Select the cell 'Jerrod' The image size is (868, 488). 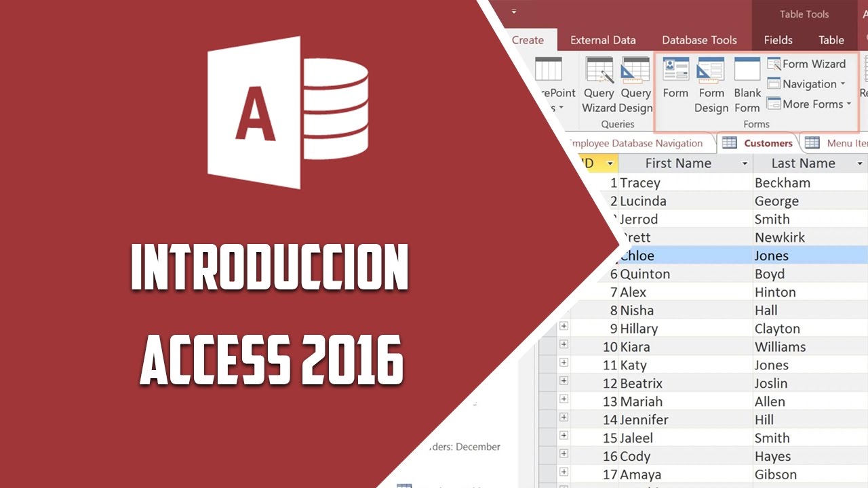(x=686, y=220)
